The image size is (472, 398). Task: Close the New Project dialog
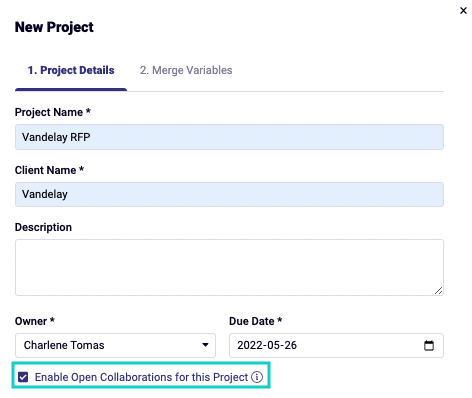click(x=463, y=11)
